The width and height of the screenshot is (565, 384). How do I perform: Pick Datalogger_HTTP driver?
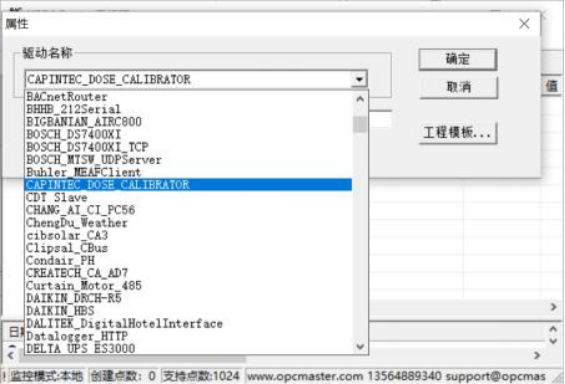188,336
